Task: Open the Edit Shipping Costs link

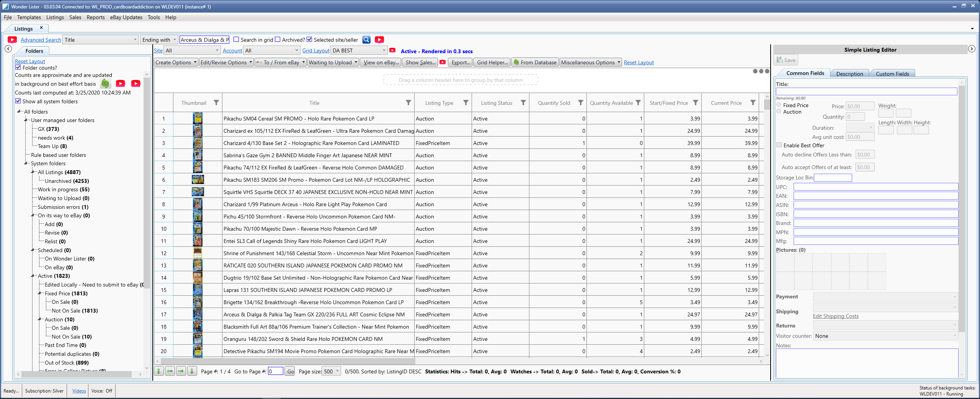Action: tap(836, 316)
